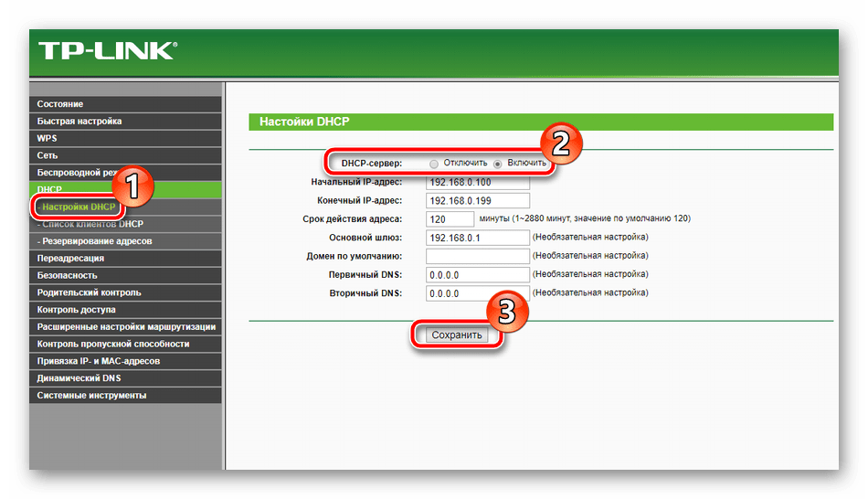The image size is (868, 499).
Task: Click the TP-LINK logo
Action: pyautogui.click(x=108, y=51)
